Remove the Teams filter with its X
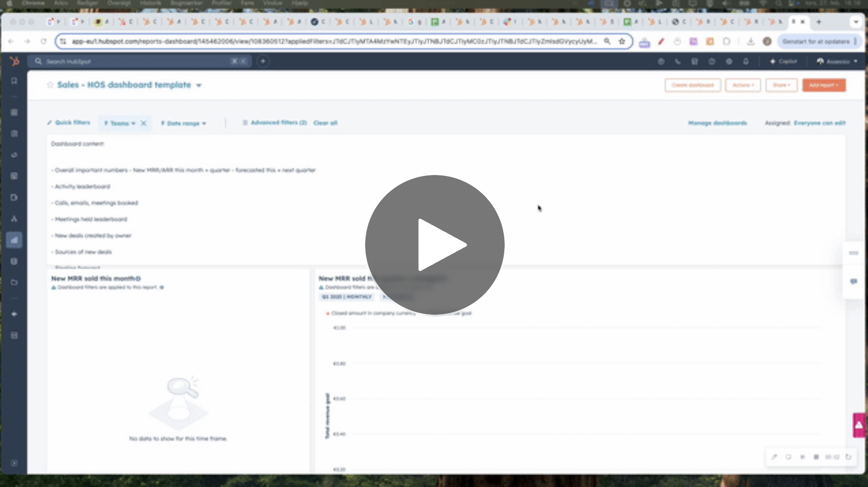Image resolution: width=868 pixels, height=487 pixels. (144, 123)
